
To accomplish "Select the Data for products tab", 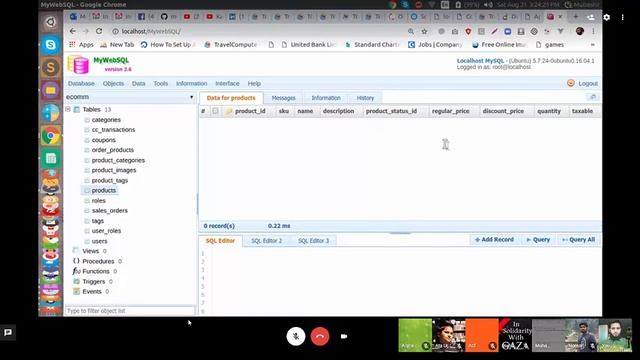I will (231, 98).
